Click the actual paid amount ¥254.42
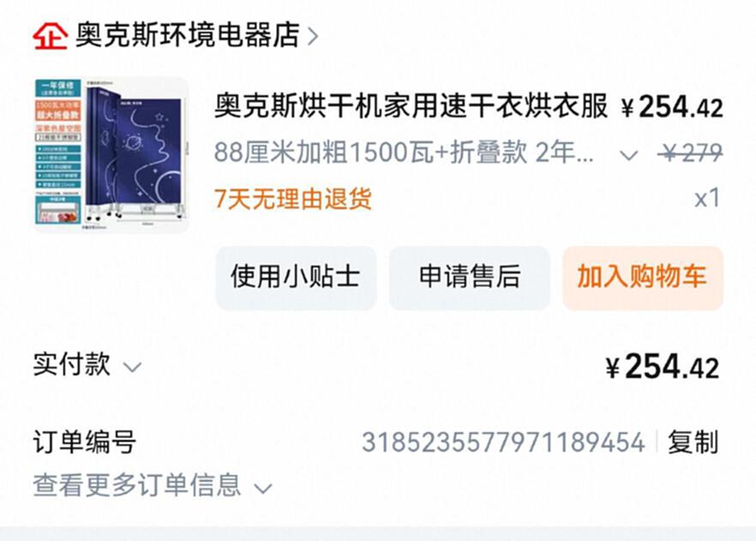 (x=663, y=367)
